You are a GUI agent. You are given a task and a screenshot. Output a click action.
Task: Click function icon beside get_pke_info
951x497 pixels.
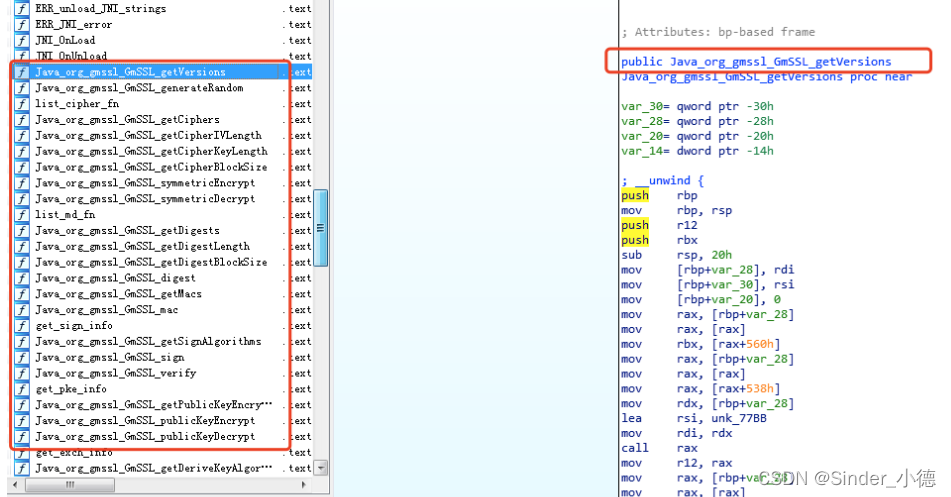pos(22,389)
